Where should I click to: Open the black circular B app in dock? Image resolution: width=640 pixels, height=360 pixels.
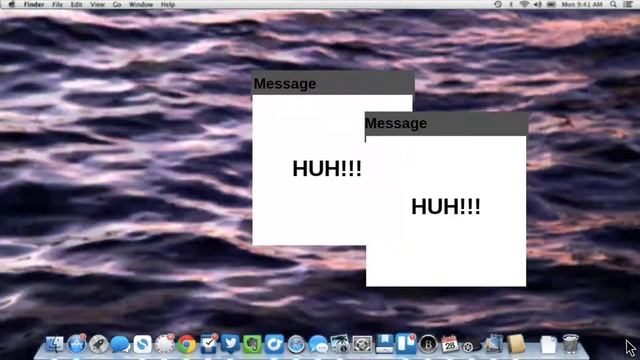[428, 345]
